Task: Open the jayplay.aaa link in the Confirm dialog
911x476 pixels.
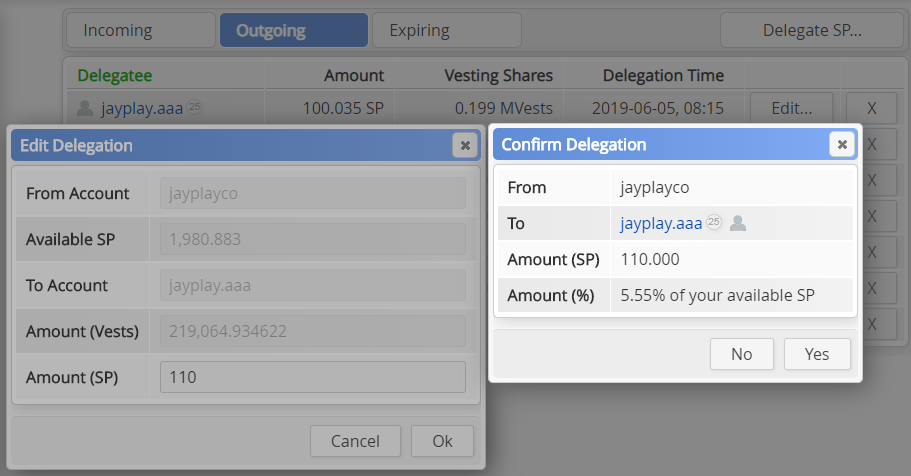Action: (661, 223)
